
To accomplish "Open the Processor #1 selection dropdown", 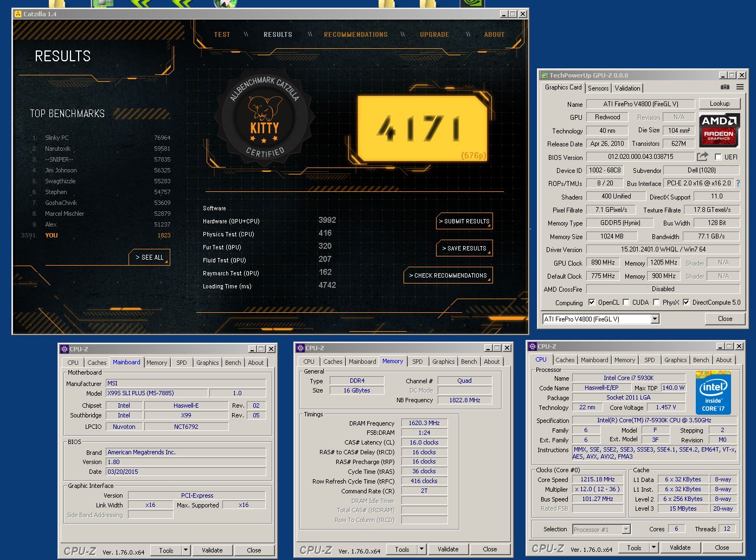I will pyautogui.click(x=626, y=530).
